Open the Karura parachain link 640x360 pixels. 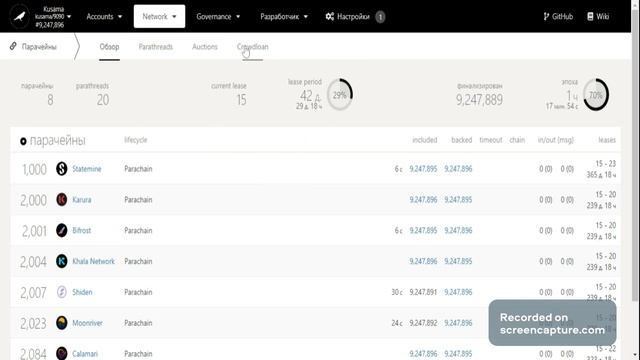tap(82, 200)
